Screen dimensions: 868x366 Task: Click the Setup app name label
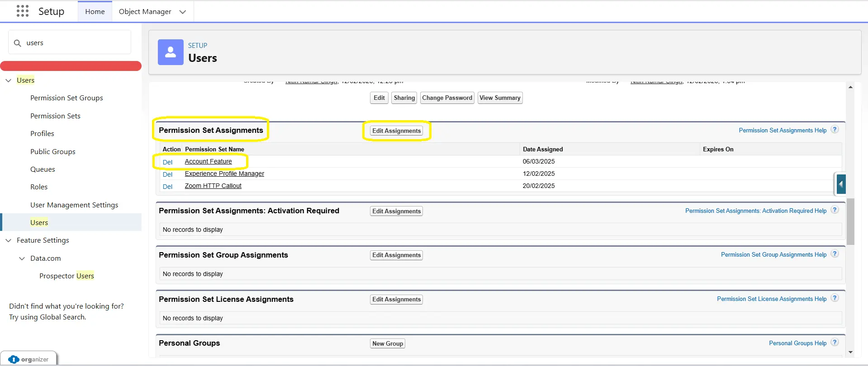point(51,11)
